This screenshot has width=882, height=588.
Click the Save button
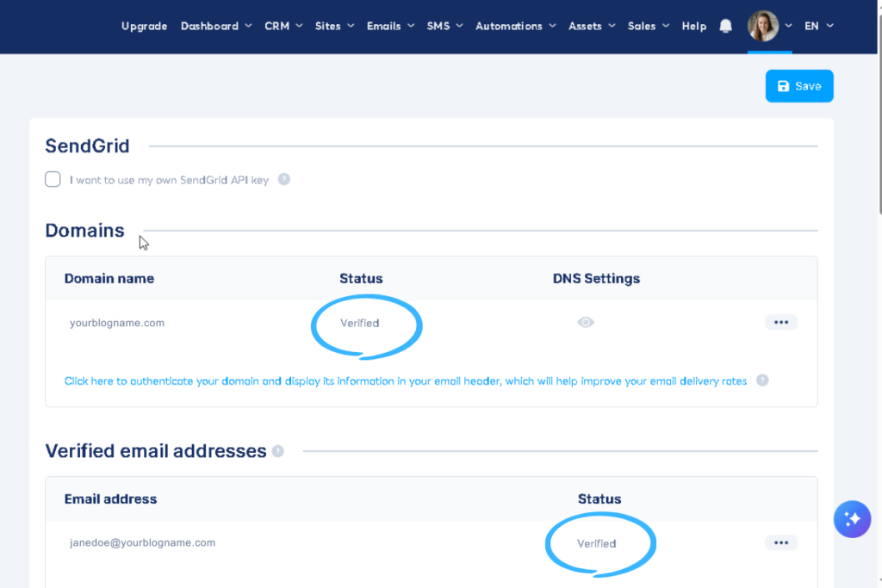(798, 85)
